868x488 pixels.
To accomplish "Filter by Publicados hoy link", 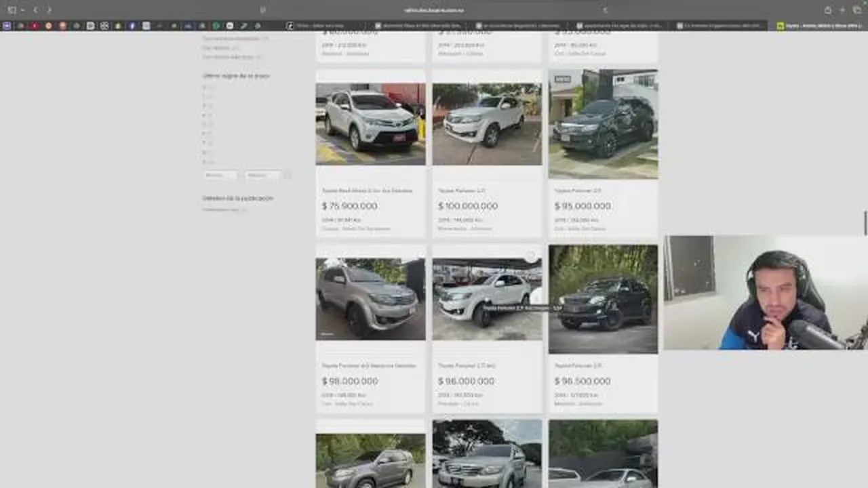I will 221,209.
